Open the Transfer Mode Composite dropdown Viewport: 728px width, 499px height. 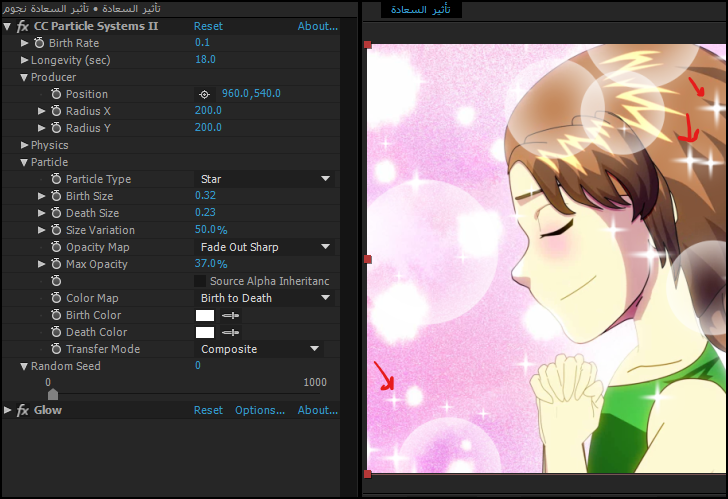coord(259,349)
